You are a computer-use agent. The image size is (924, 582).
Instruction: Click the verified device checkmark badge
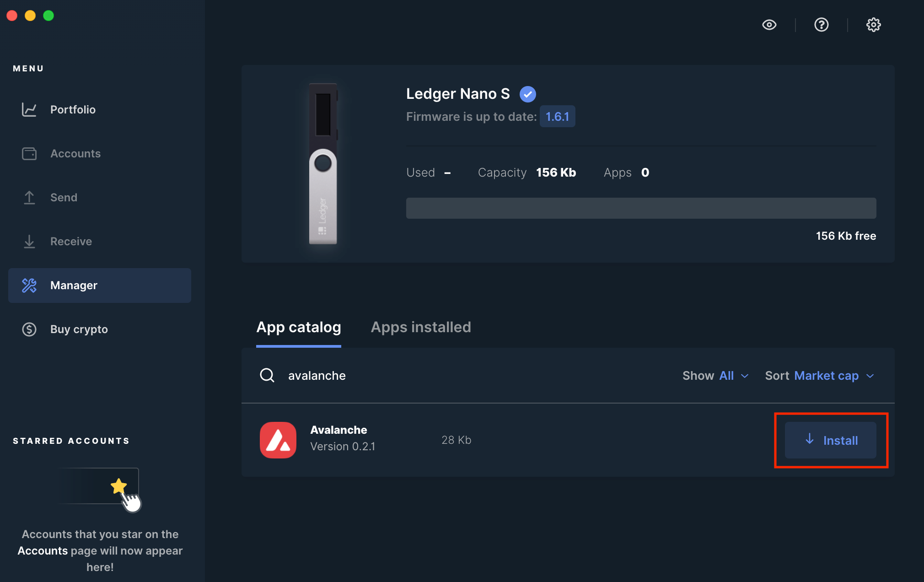pos(527,94)
